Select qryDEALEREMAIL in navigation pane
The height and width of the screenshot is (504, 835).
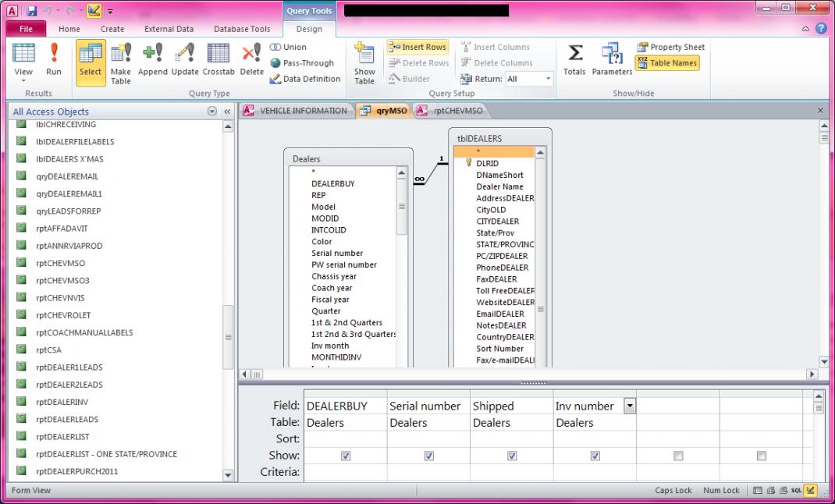tap(66, 176)
